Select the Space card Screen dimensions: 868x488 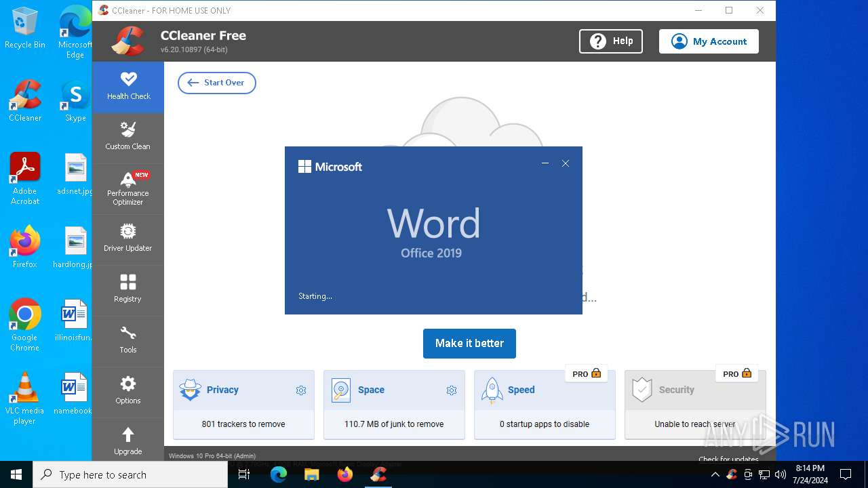click(x=394, y=405)
